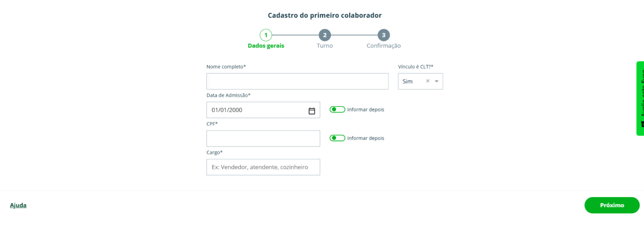Click the 'Cadastro do primeiro colaborador' heading

[x=325, y=15]
